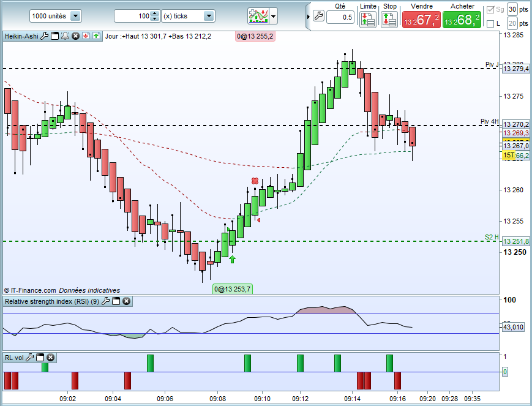Click the Heikin-Ashi panel title
The height and width of the screenshot is (406, 532).
(21, 36)
